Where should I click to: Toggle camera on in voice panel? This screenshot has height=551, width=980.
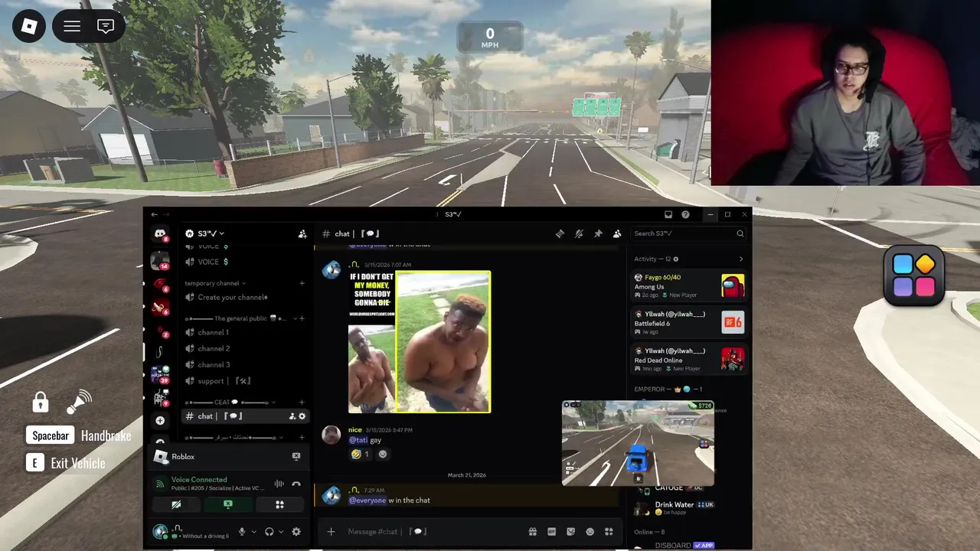coord(177,504)
